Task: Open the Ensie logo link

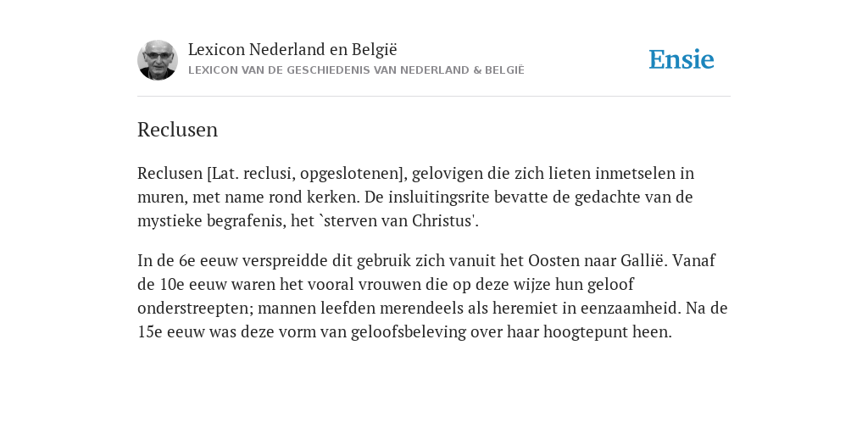Action: coord(682,59)
